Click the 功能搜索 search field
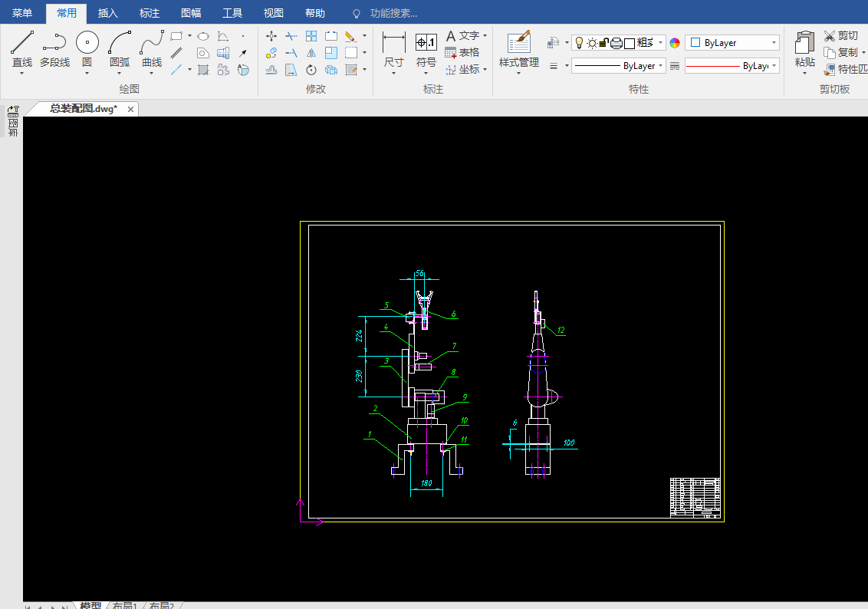This screenshot has width=868, height=609. tap(393, 13)
